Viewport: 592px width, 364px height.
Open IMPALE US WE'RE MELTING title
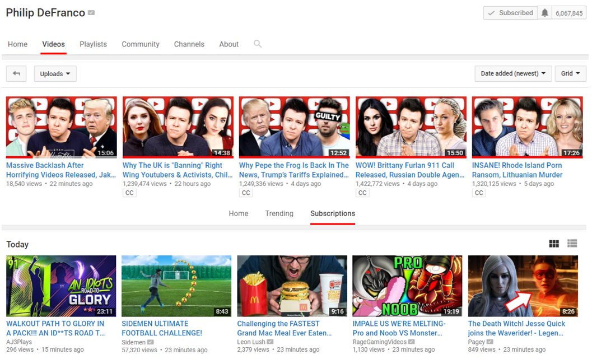point(399,328)
